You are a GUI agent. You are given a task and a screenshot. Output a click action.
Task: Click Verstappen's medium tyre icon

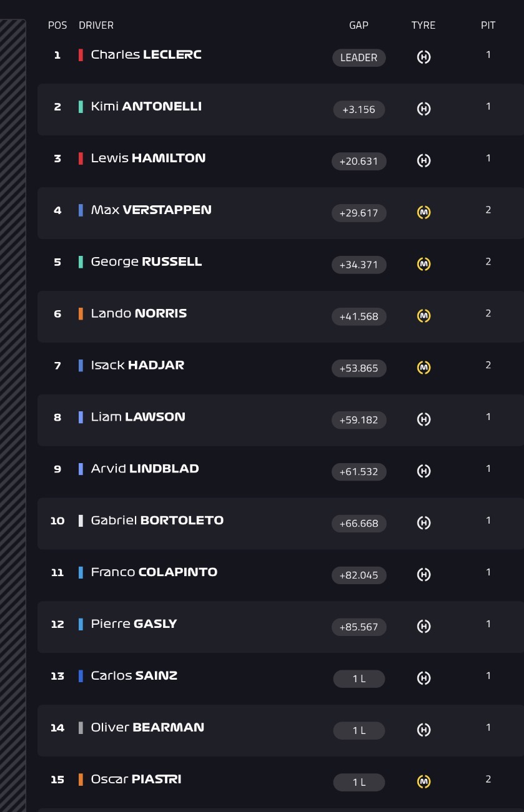click(x=423, y=213)
